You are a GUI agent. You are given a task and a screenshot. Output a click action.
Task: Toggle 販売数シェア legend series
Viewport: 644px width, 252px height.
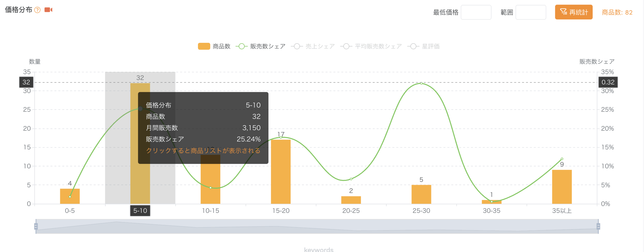click(260, 46)
